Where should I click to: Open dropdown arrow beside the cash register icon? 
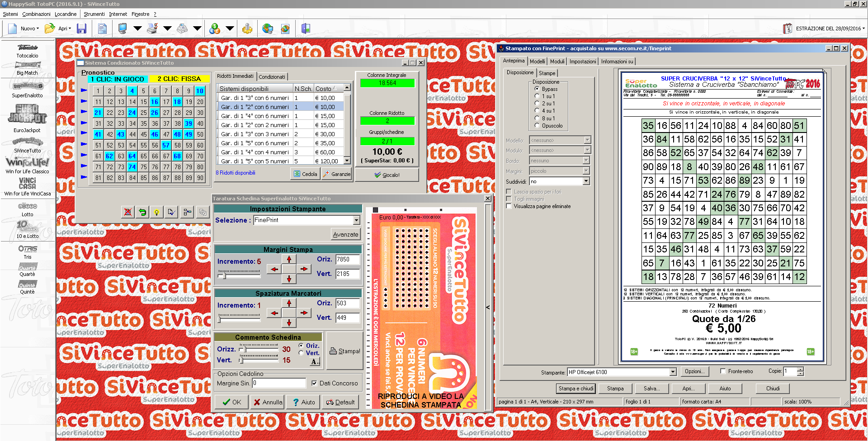197,28
